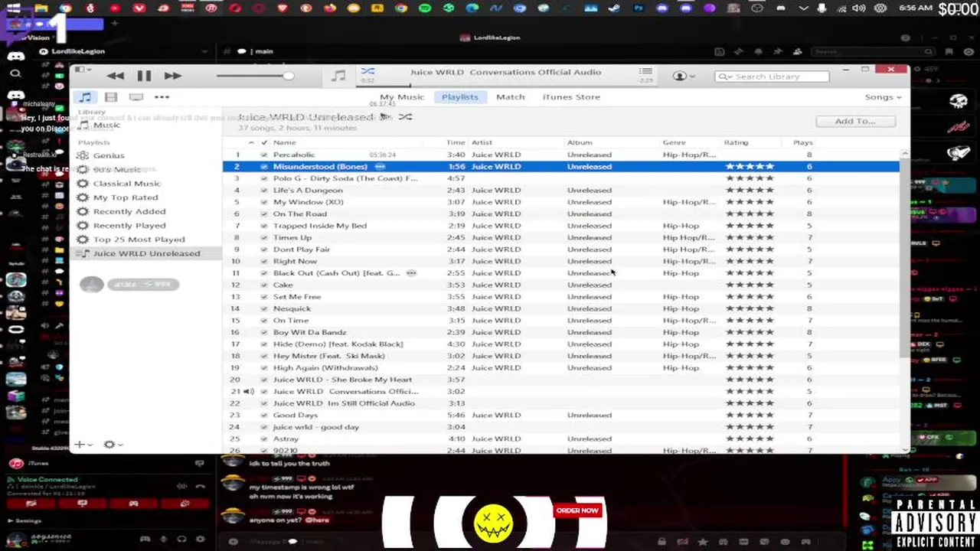Viewport: 980px width, 551px height.
Task: Skip to the previous track in iTunes
Action: click(x=116, y=76)
